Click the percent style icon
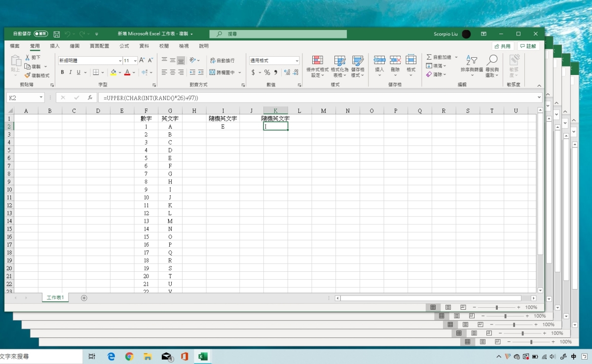592x364 pixels. pyautogui.click(x=267, y=73)
